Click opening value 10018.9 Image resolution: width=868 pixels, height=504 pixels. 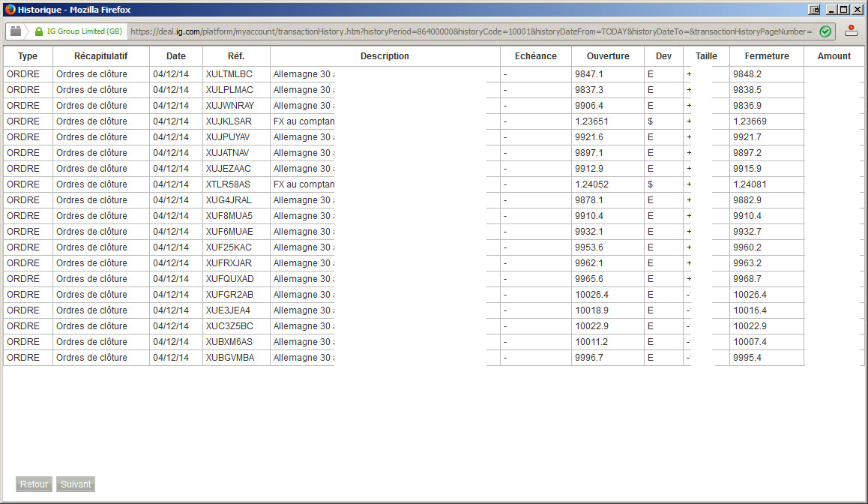coord(591,310)
